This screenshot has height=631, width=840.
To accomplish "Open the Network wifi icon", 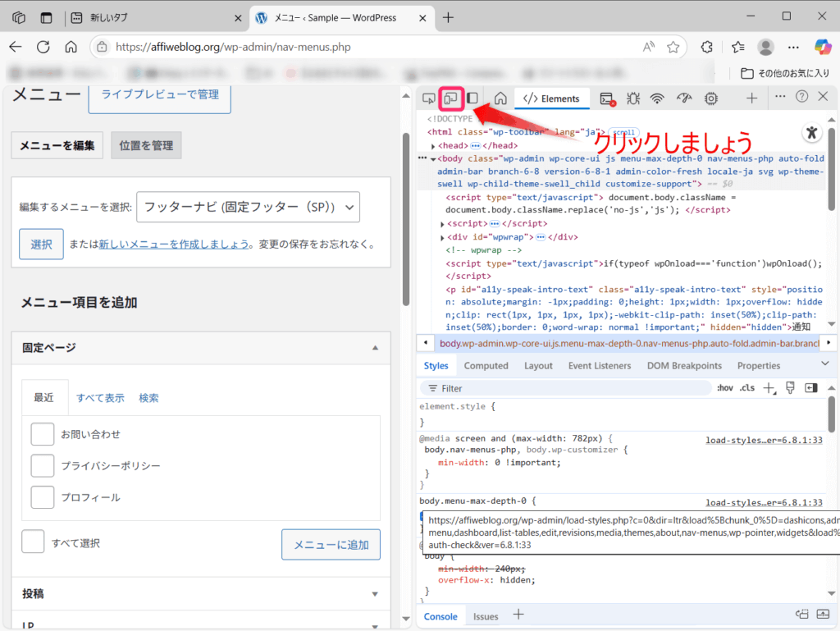I will [657, 98].
